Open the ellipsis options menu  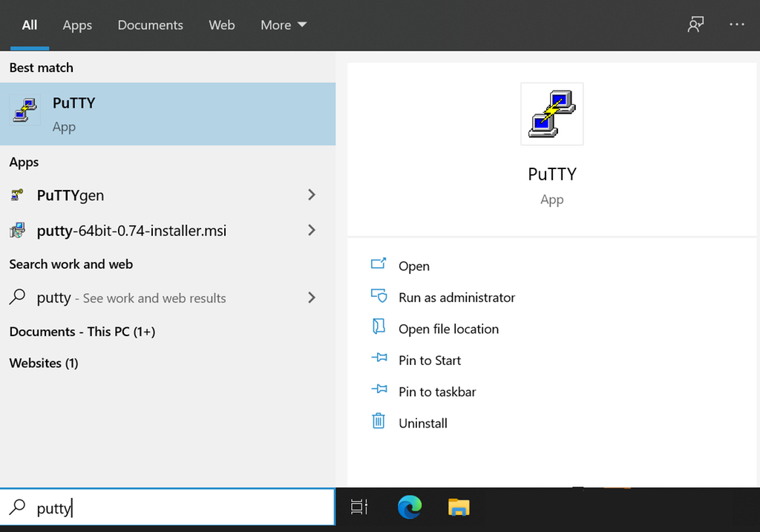[737, 24]
